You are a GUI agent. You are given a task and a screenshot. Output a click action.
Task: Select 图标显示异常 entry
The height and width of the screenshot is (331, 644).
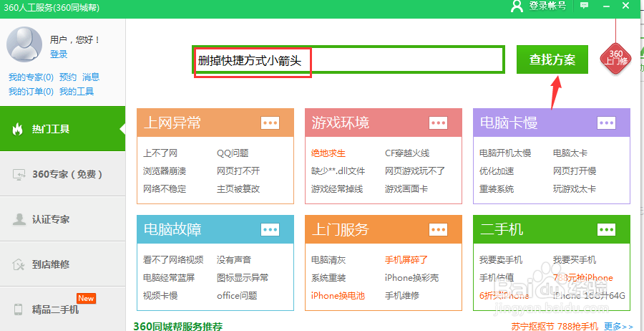tap(243, 278)
